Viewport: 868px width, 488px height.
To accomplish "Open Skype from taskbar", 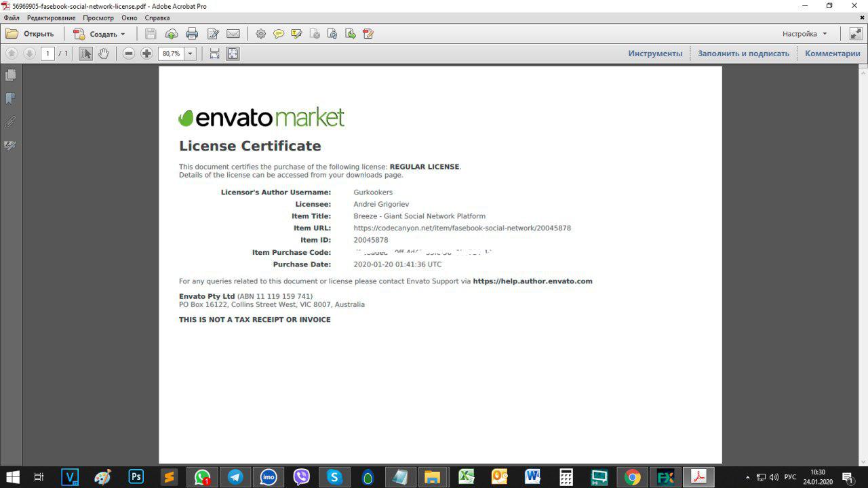I will pos(334,477).
